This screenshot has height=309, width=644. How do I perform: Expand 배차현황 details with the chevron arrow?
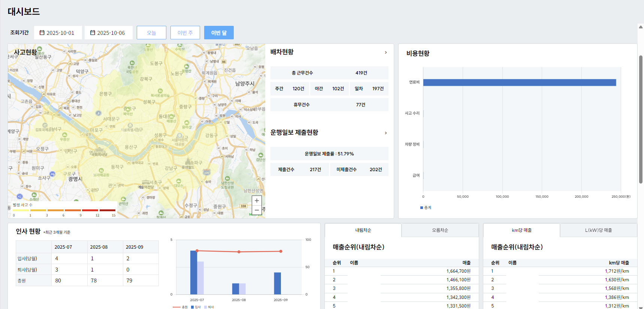pos(386,52)
